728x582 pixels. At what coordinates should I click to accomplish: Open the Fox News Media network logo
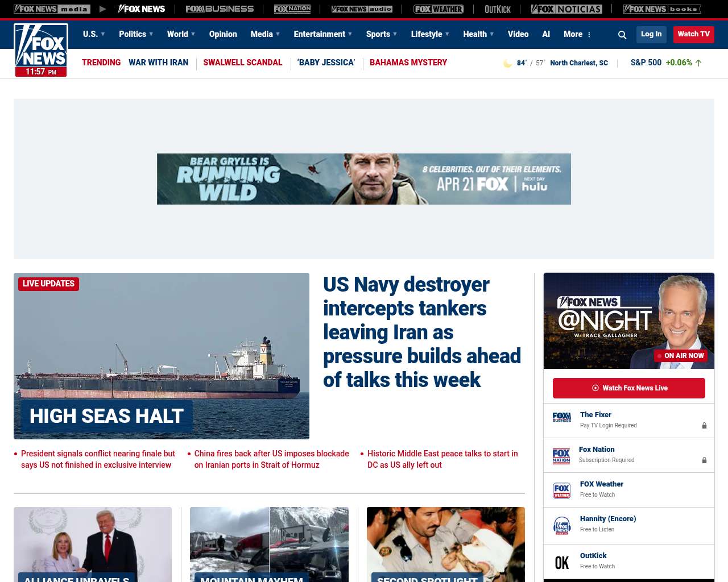pyautogui.click(x=52, y=9)
